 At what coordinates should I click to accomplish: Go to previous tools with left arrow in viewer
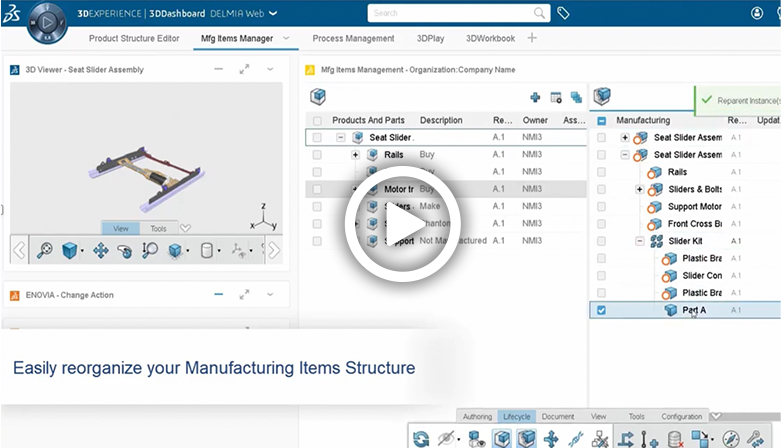click(19, 250)
